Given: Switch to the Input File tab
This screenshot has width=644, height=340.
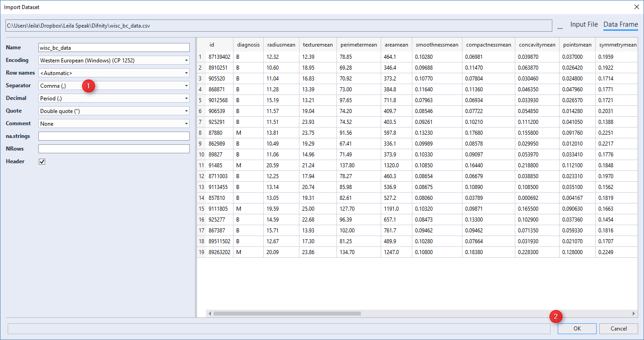Looking at the screenshot, I should 583,25.
